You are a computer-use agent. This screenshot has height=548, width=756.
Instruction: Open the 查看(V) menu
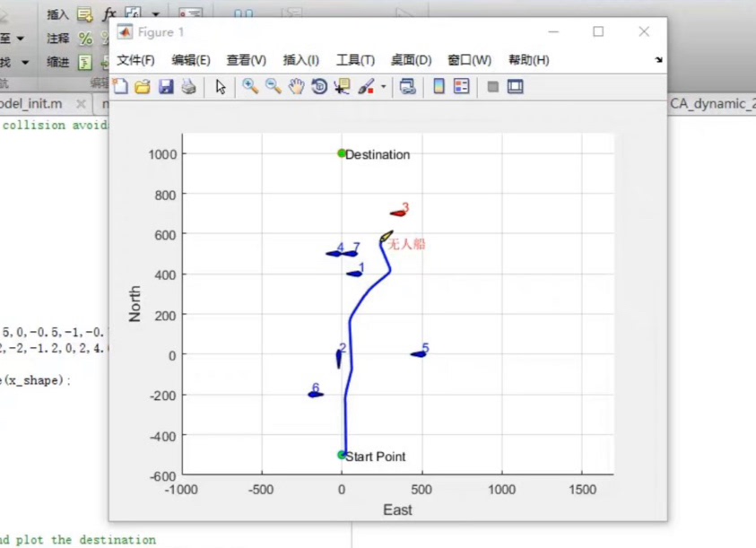click(247, 60)
